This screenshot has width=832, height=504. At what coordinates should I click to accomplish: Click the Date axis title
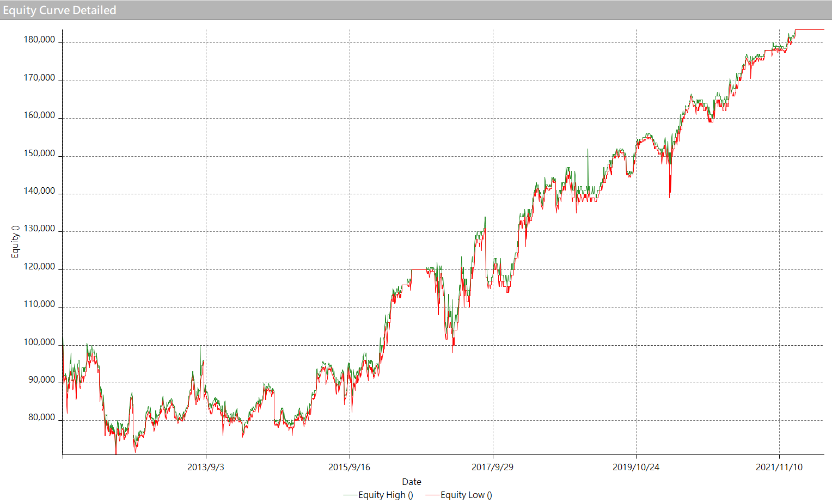(x=412, y=482)
